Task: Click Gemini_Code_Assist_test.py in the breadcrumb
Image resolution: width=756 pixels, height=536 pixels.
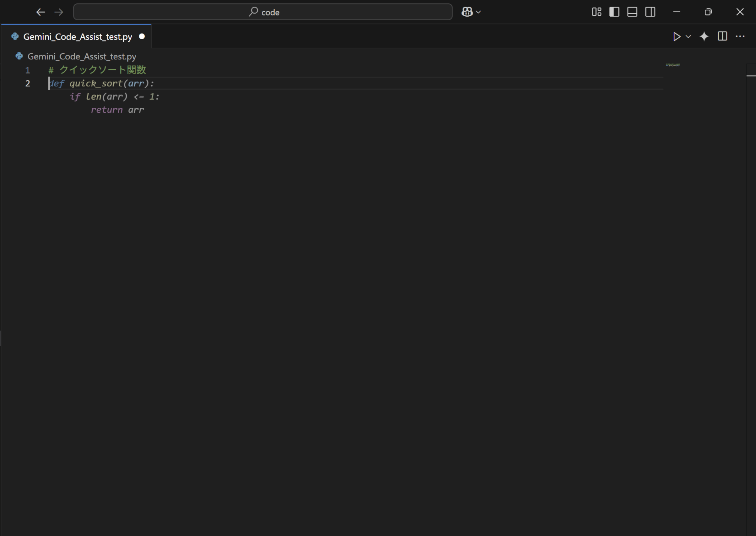Action: pyautogui.click(x=82, y=57)
